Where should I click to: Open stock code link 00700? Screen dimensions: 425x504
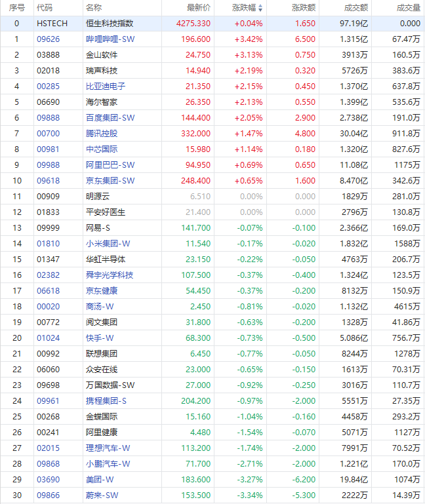click(x=49, y=134)
